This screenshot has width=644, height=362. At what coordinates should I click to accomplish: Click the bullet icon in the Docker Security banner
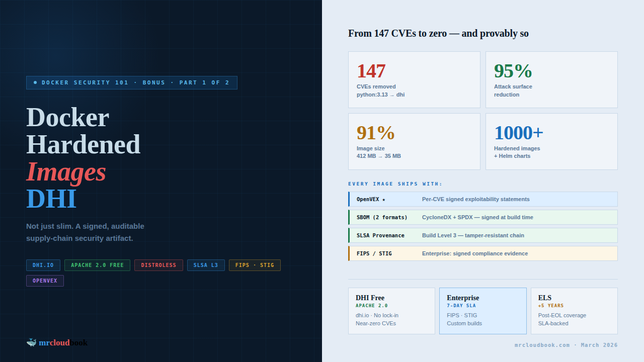point(34,82)
